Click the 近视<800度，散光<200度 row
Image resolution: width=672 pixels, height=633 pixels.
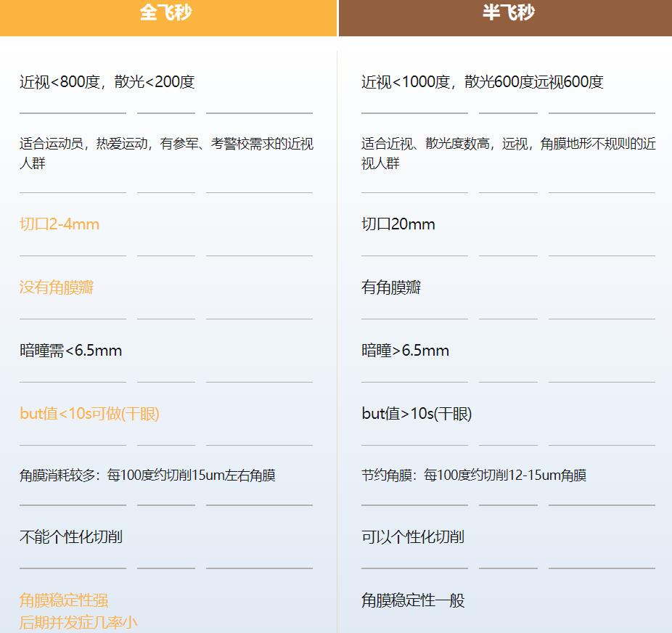pyautogui.click(x=107, y=82)
